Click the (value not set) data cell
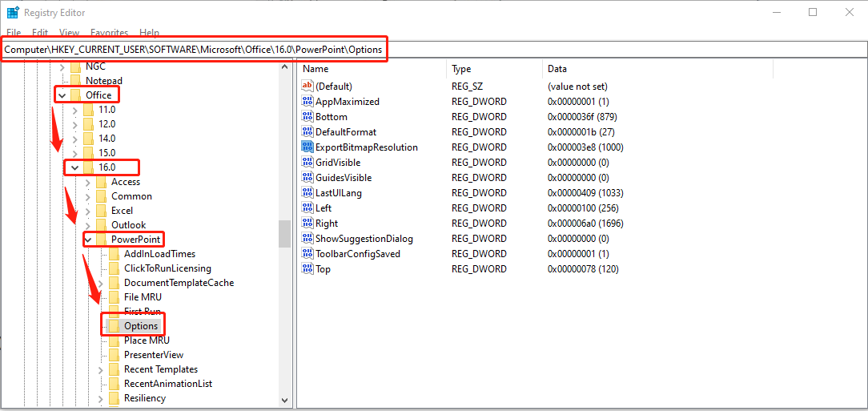 (x=577, y=87)
